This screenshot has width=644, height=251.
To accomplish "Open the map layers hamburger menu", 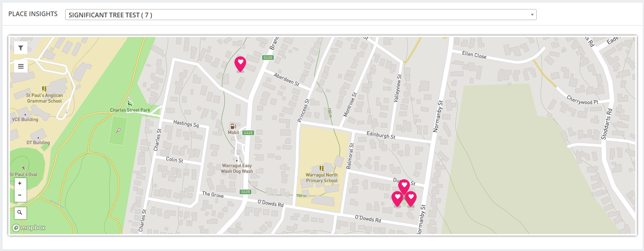I will point(21,66).
